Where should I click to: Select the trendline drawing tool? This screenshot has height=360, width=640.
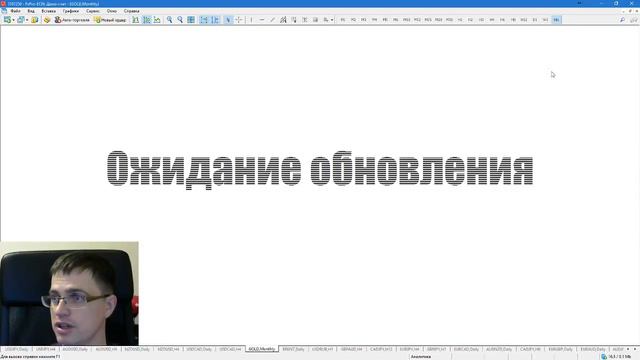click(273, 20)
